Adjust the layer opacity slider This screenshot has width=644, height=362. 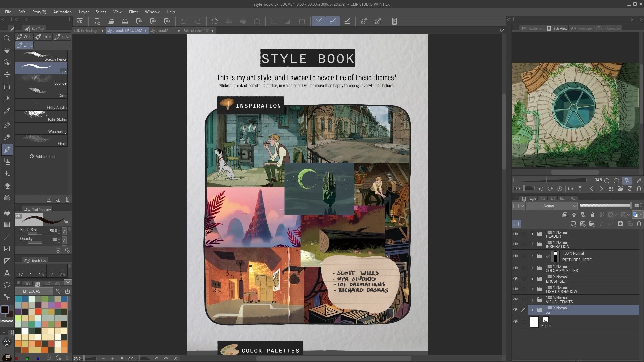click(605, 205)
